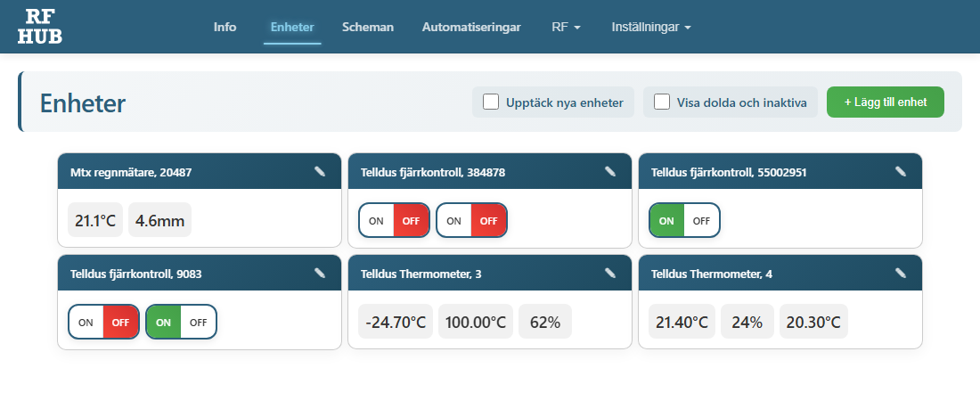Select the Enheter nav tab

(x=292, y=27)
